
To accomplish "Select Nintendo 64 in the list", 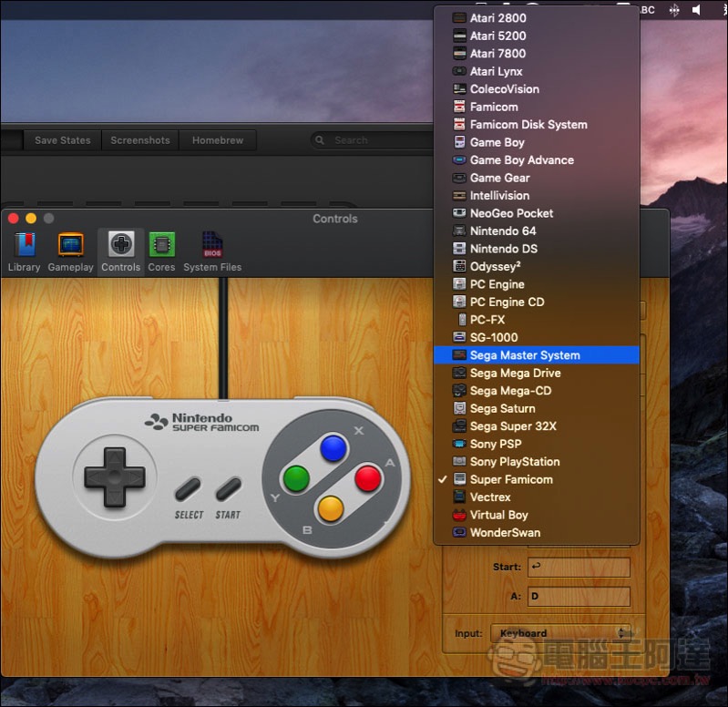I will (537, 231).
